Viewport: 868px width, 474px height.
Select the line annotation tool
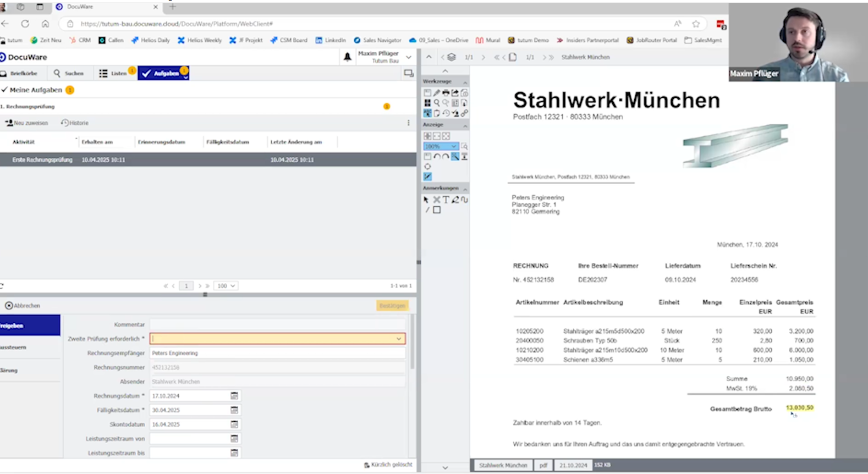pos(427,210)
